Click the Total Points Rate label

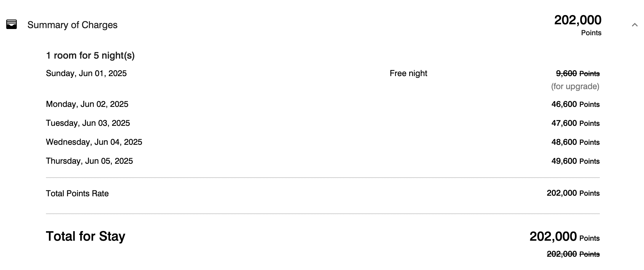coord(77,194)
